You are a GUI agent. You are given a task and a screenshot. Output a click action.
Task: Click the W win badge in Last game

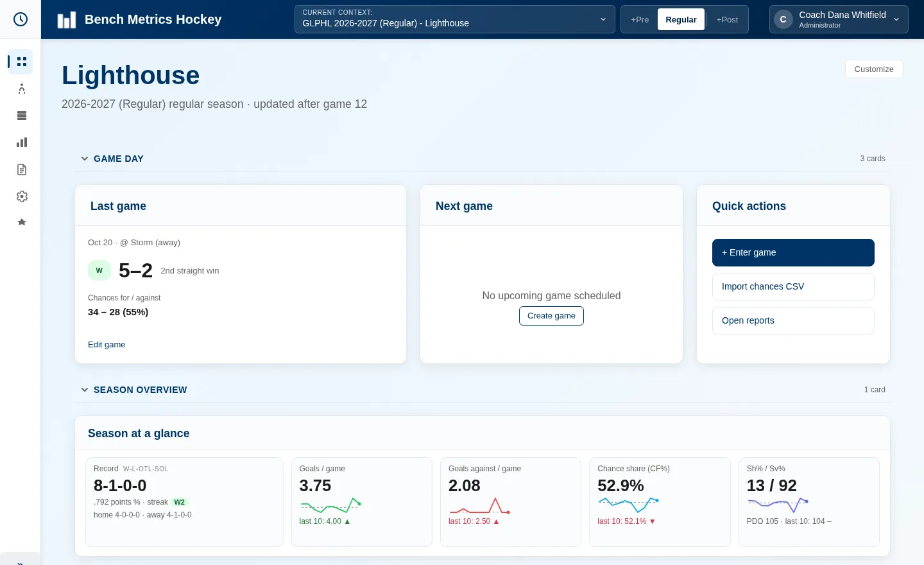pos(99,270)
